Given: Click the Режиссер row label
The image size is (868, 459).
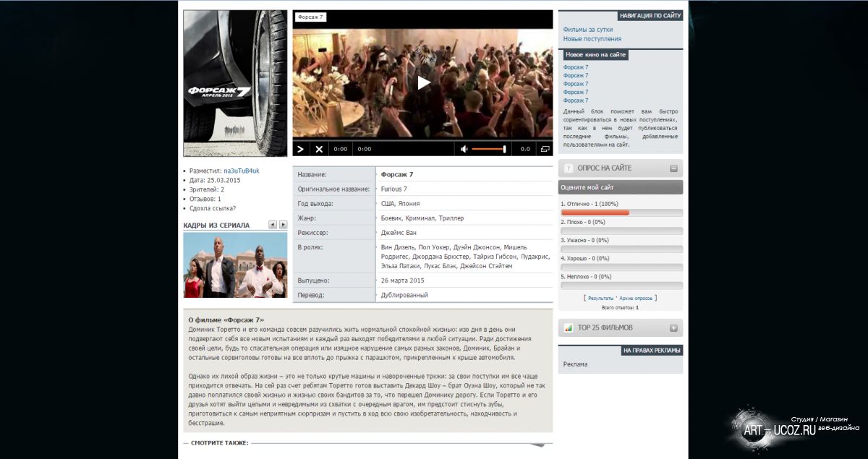Looking at the screenshot, I should pos(314,233).
